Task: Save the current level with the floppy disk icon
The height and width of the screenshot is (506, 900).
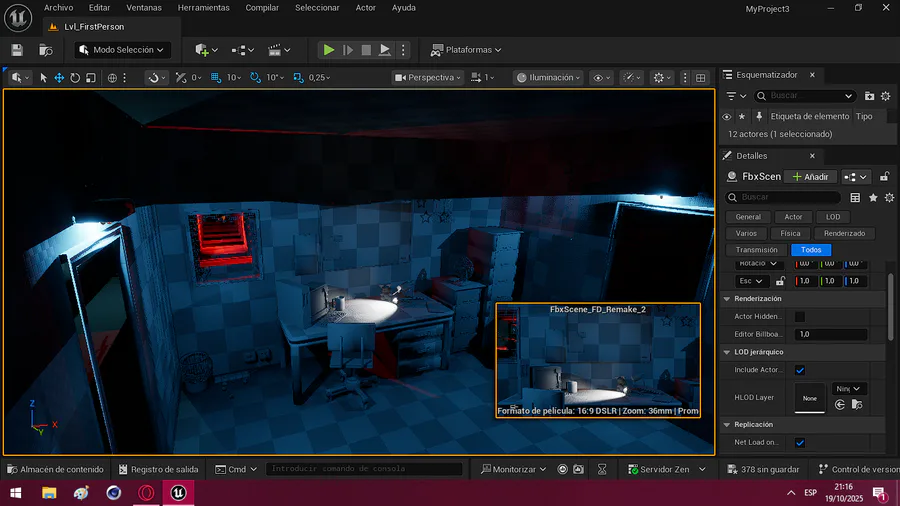Action: [x=17, y=50]
